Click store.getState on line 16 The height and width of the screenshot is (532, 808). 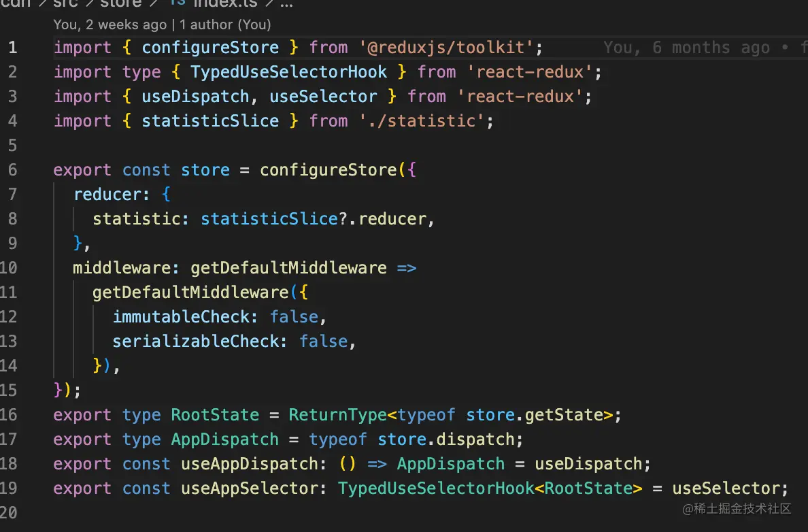[535, 414]
